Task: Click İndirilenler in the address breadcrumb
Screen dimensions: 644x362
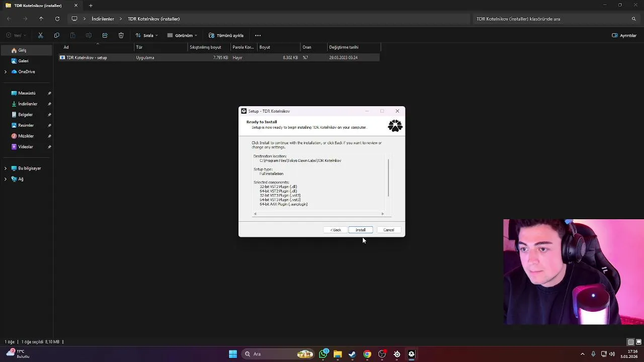Action: point(103,19)
